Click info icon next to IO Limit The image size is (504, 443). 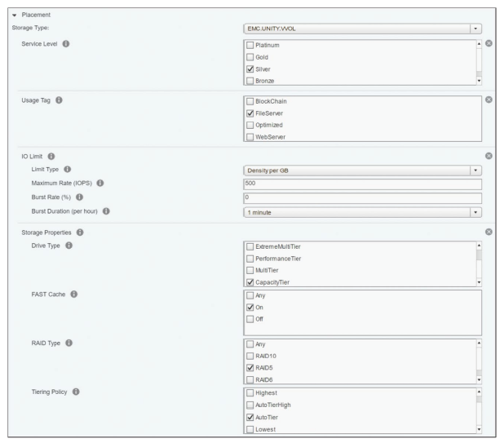51,155
